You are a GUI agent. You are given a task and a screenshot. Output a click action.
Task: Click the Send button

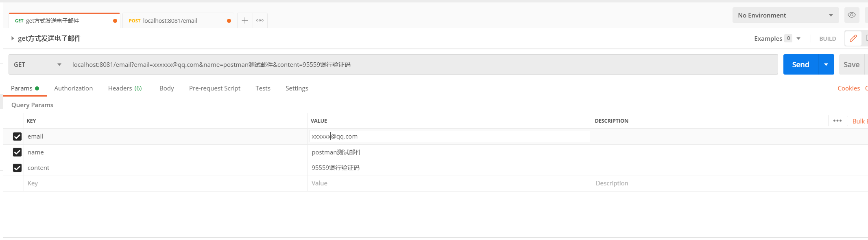click(800, 64)
